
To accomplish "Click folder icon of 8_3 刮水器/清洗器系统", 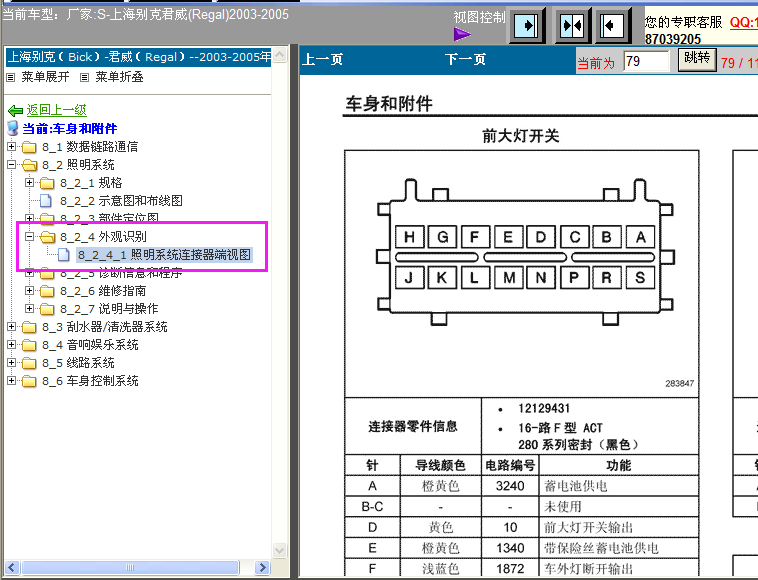I will [x=29, y=327].
